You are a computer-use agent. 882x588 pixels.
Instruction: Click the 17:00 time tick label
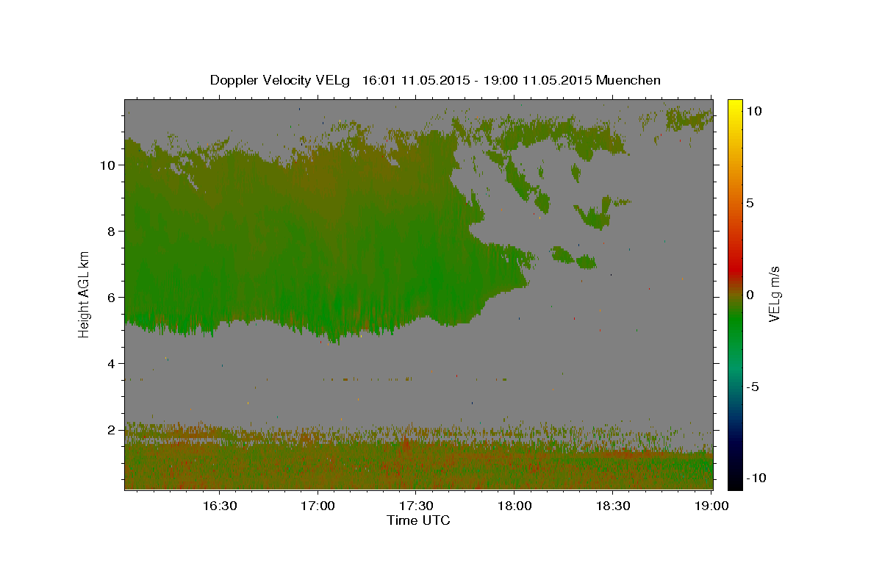[318, 506]
